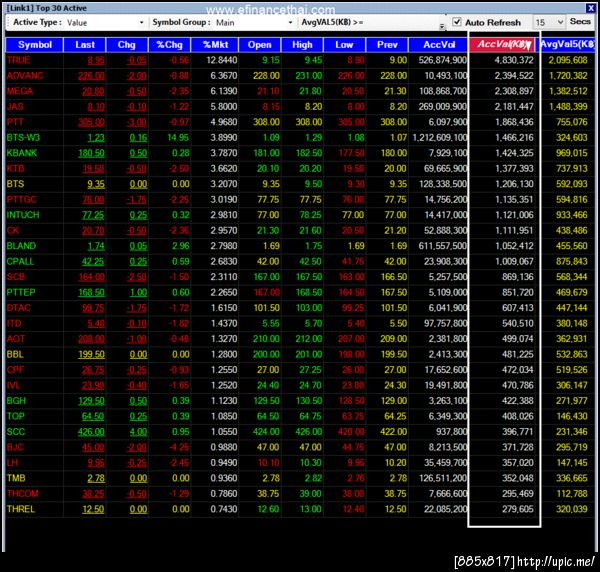The image size is (600, 572).
Task: Select the CPF symbol
Action: (x=15, y=370)
